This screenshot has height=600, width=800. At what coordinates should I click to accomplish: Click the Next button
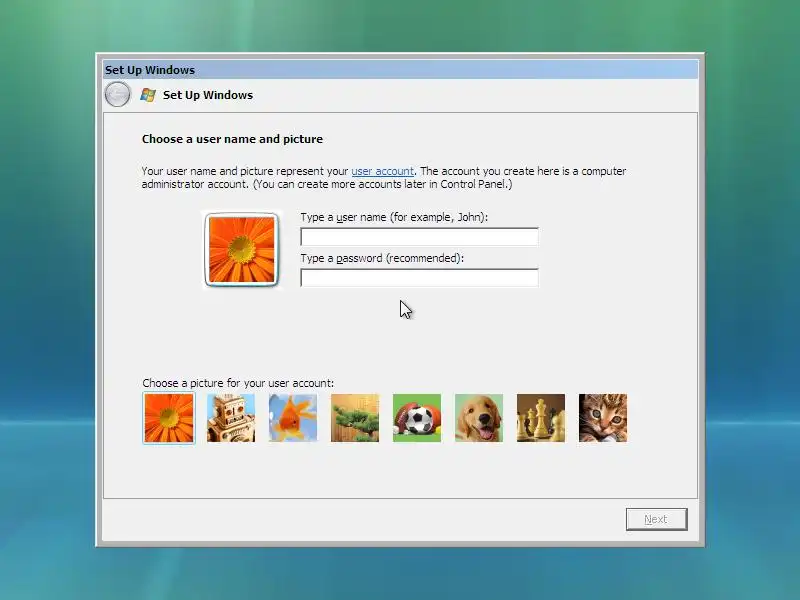[657, 519]
